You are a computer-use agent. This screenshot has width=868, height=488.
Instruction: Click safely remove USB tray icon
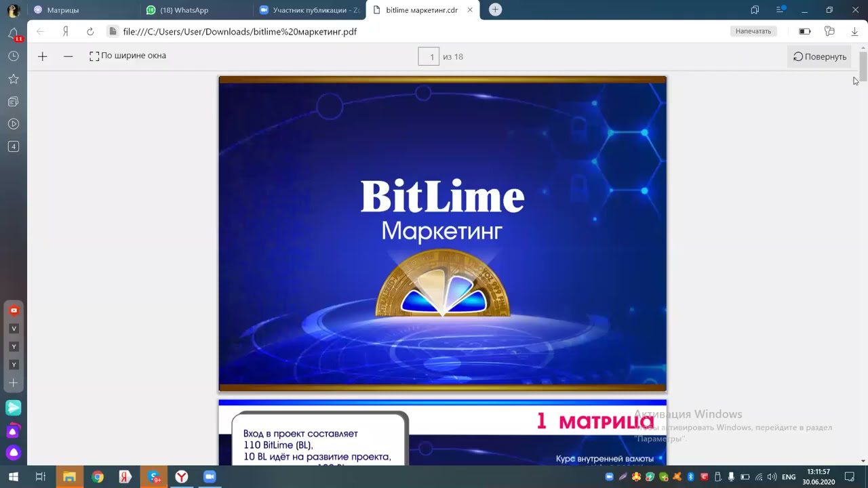pos(718,477)
